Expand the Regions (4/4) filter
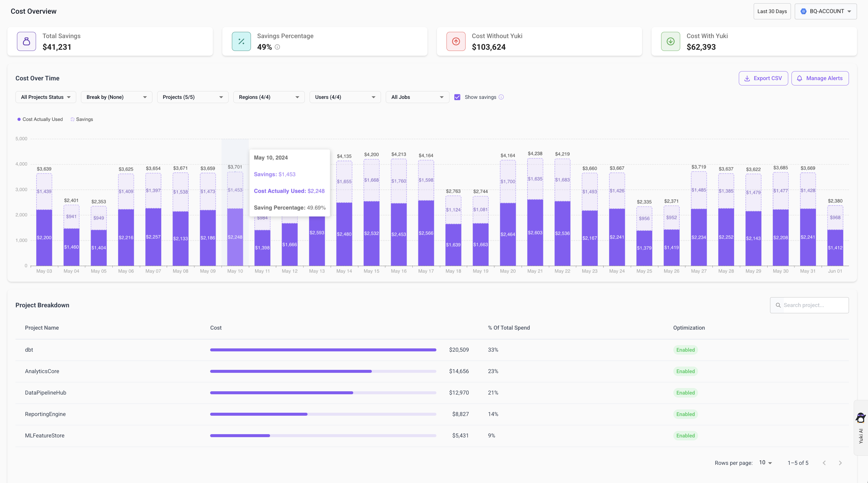Screen dimensions: 868x483 click(269, 97)
